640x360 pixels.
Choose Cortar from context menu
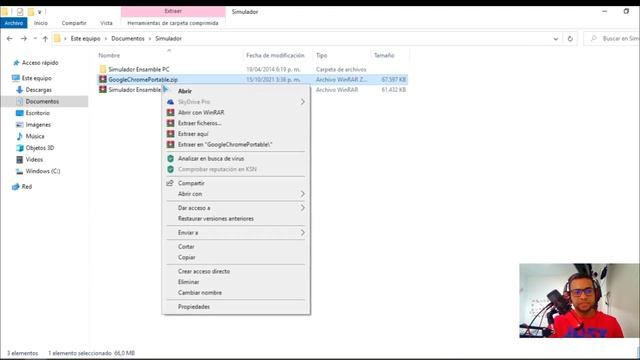tap(186, 247)
